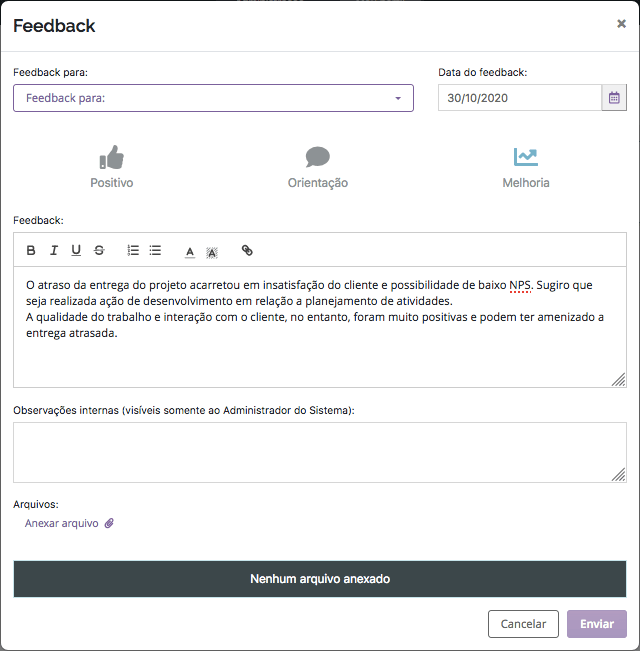The width and height of the screenshot is (640, 651).
Task: Click into the Observações internas text area
Action: coord(320,453)
